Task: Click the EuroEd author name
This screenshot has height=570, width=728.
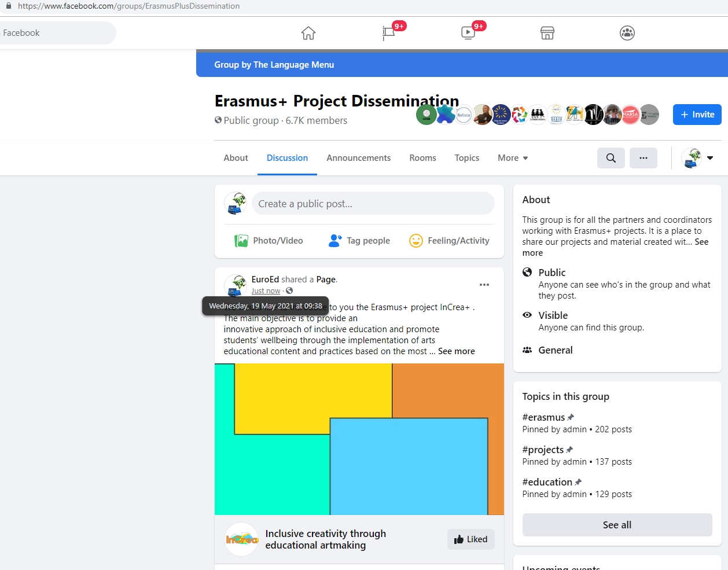Action: coord(266,280)
